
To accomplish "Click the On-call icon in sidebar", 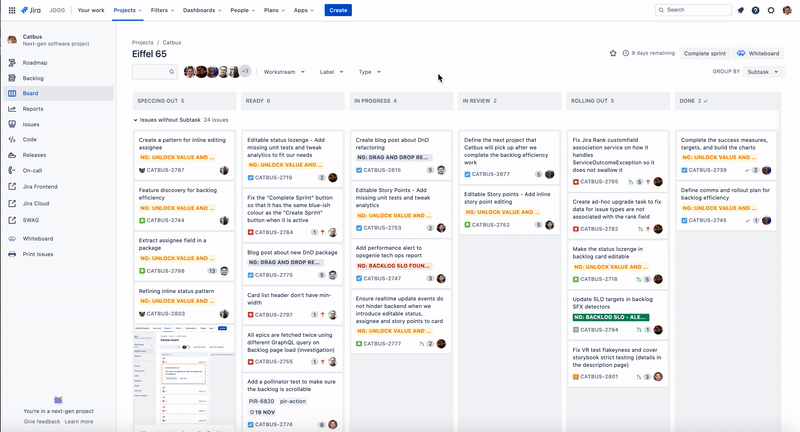I will [12, 170].
